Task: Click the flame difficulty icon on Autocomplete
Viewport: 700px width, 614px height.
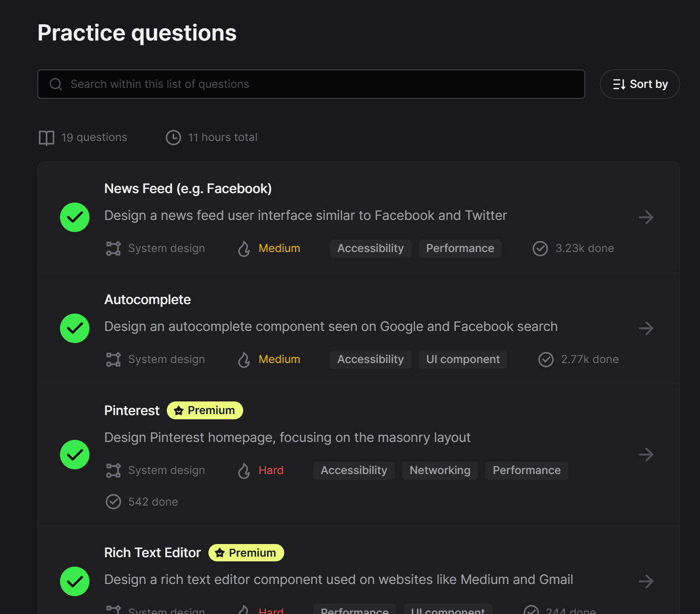Action: tap(244, 359)
